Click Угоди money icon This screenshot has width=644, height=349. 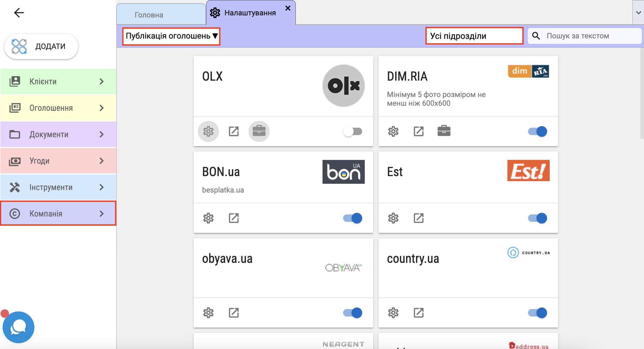(x=15, y=161)
